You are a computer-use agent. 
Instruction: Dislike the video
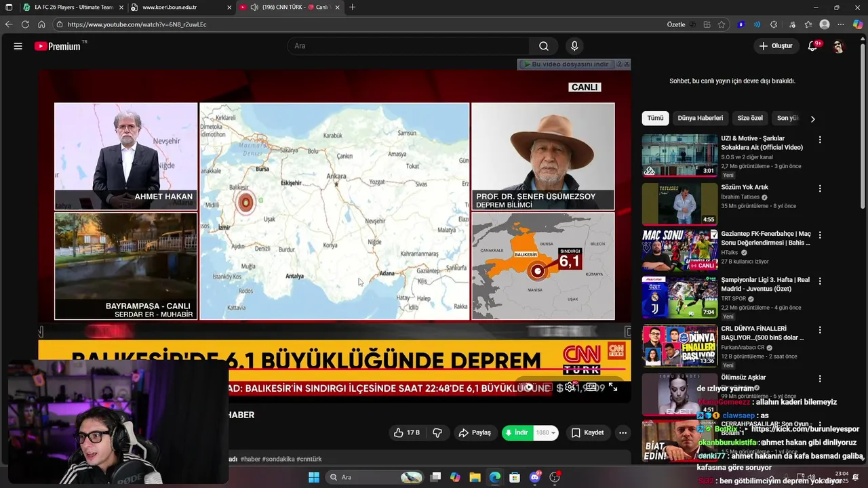(x=437, y=432)
